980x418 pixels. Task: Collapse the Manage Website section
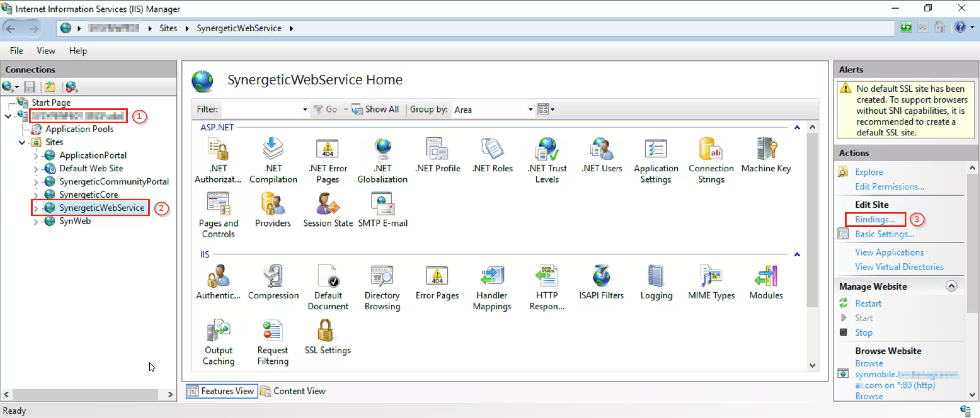(x=951, y=286)
